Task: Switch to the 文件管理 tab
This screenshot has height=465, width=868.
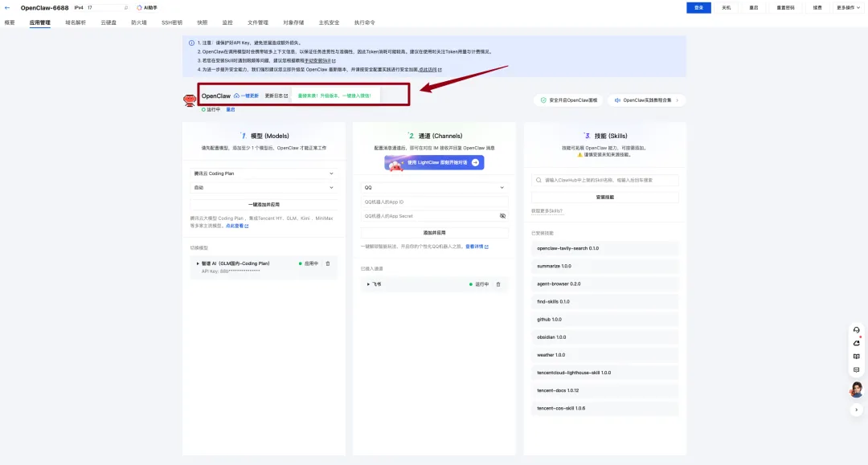Action: pyautogui.click(x=258, y=22)
